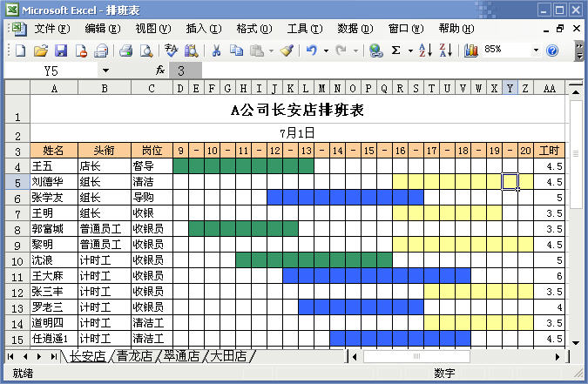Click the Name Box showing Y5

pyautogui.click(x=51, y=71)
